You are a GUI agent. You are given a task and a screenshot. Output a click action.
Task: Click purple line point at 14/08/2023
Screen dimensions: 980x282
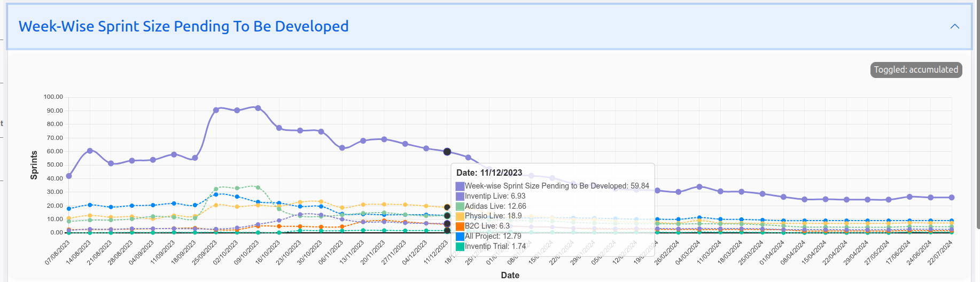(x=90, y=151)
